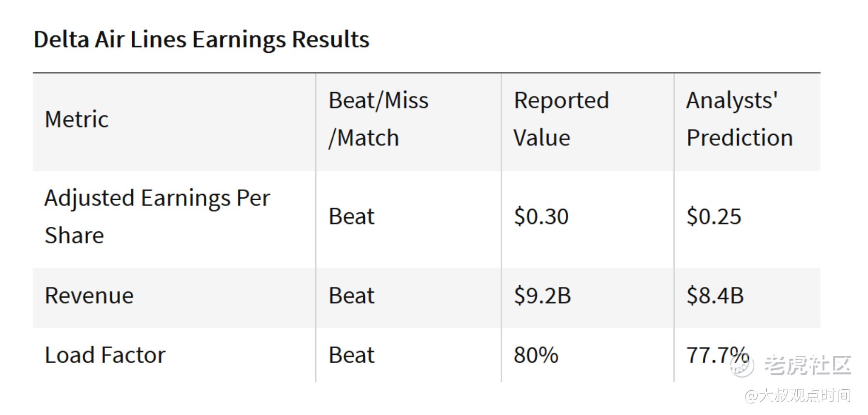The height and width of the screenshot is (415, 868).
Task: Click the Beat/Miss/Match column header
Action: pyautogui.click(x=378, y=119)
